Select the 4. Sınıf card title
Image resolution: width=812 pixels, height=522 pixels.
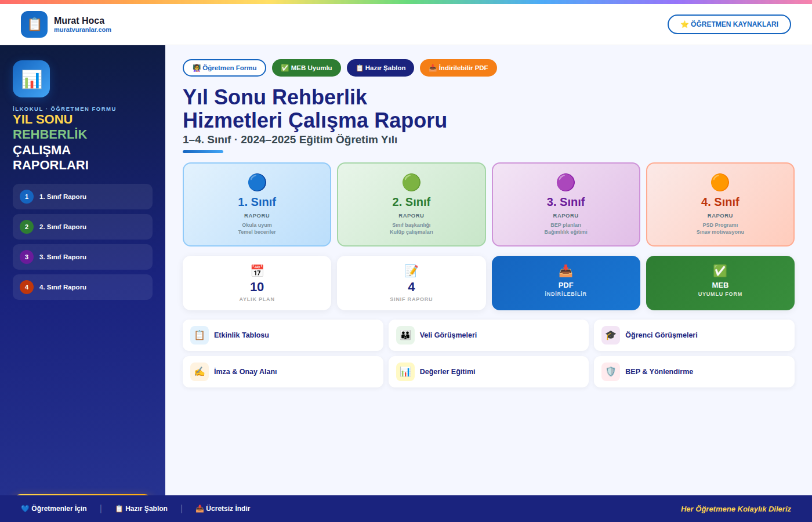(720, 202)
